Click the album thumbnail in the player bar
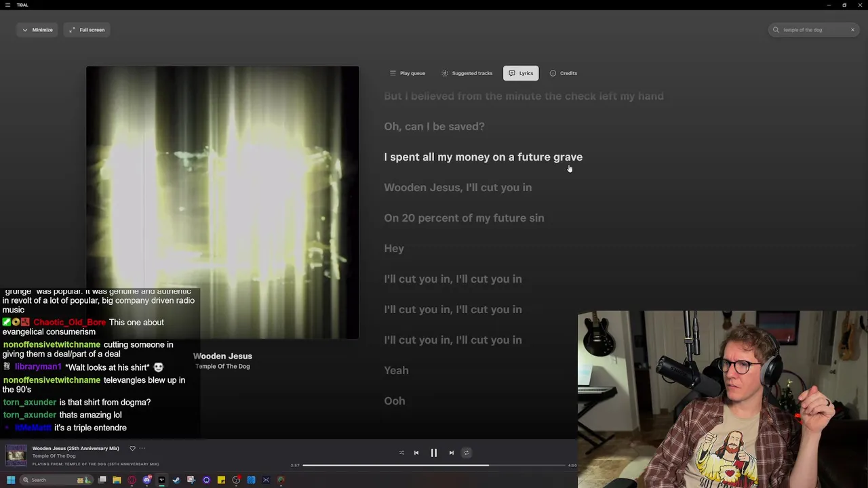This screenshot has height=488, width=868. point(16,455)
